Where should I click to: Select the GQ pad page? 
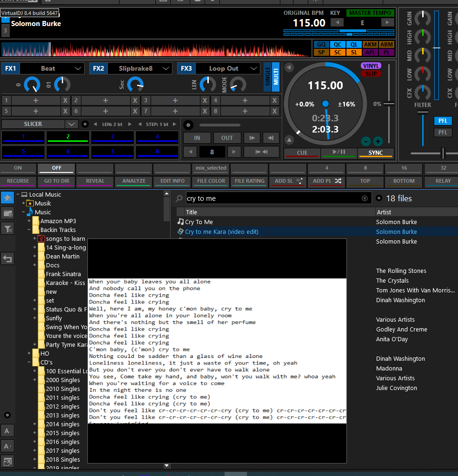coord(321,45)
